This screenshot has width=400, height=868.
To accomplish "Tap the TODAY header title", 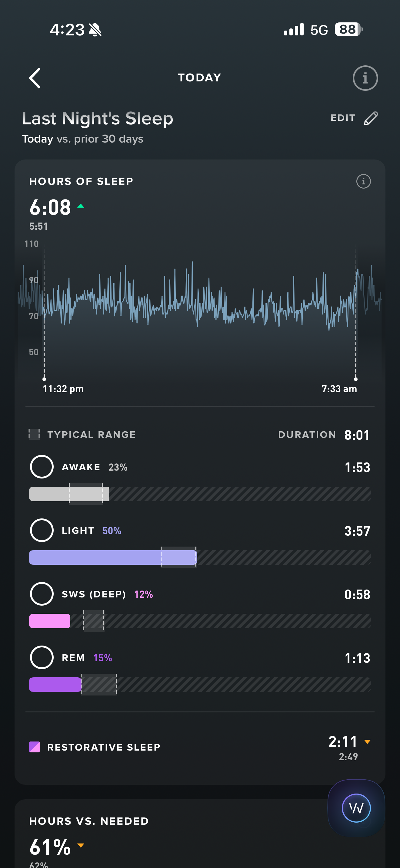I will point(200,78).
